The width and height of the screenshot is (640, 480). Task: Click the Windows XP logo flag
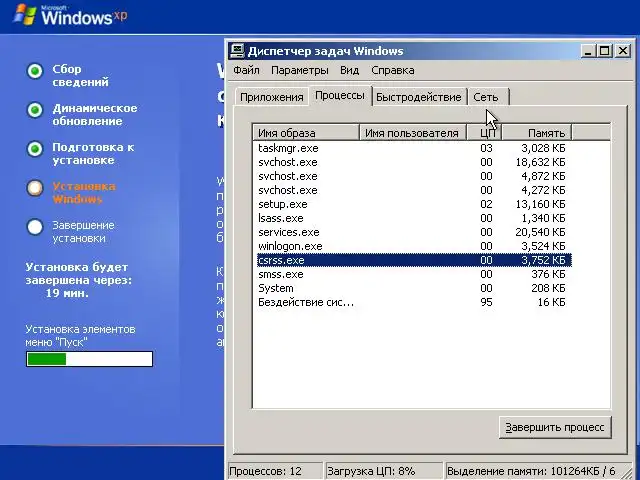click(x=25, y=15)
